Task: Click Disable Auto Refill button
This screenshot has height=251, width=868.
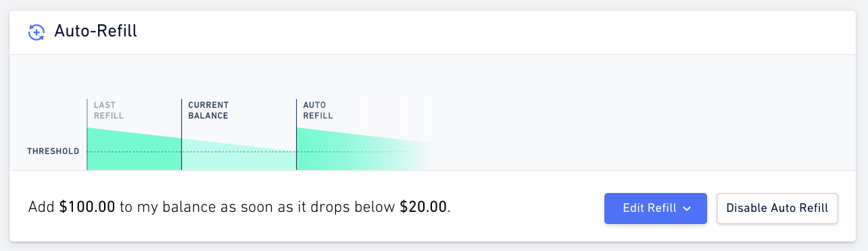Action: (x=777, y=208)
